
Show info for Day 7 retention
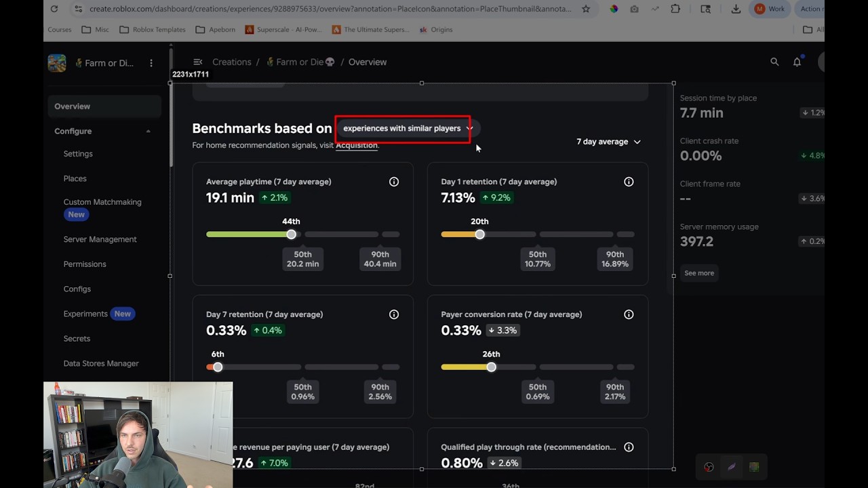(394, 314)
